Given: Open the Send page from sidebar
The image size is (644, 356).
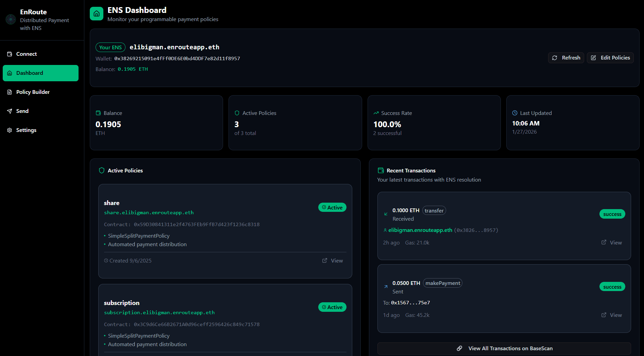Looking at the screenshot, I should tap(22, 111).
